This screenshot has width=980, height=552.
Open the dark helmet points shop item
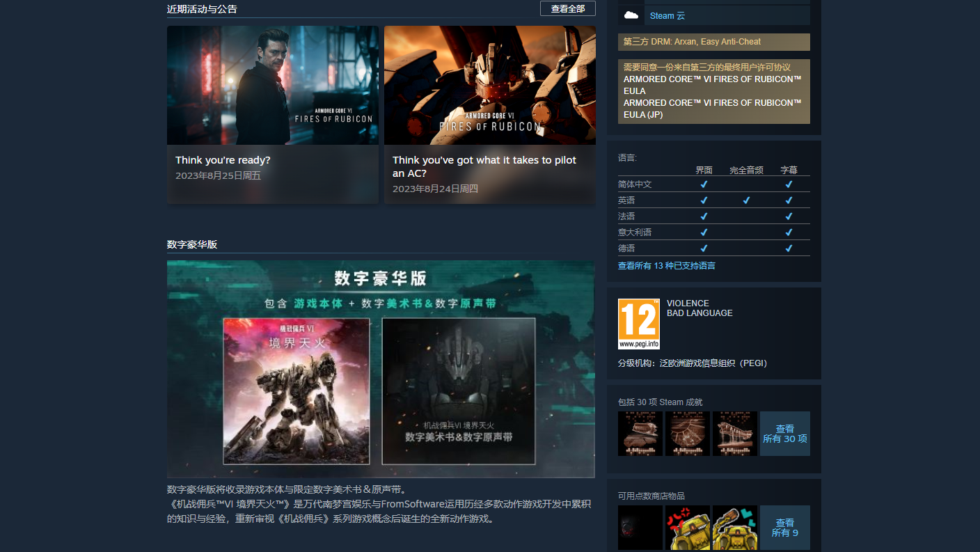tap(640, 528)
